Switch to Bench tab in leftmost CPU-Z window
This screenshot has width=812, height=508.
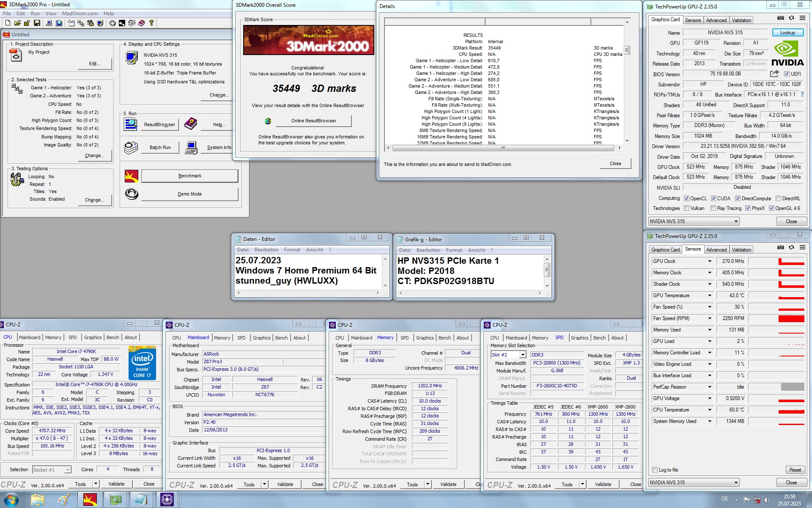pos(112,337)
